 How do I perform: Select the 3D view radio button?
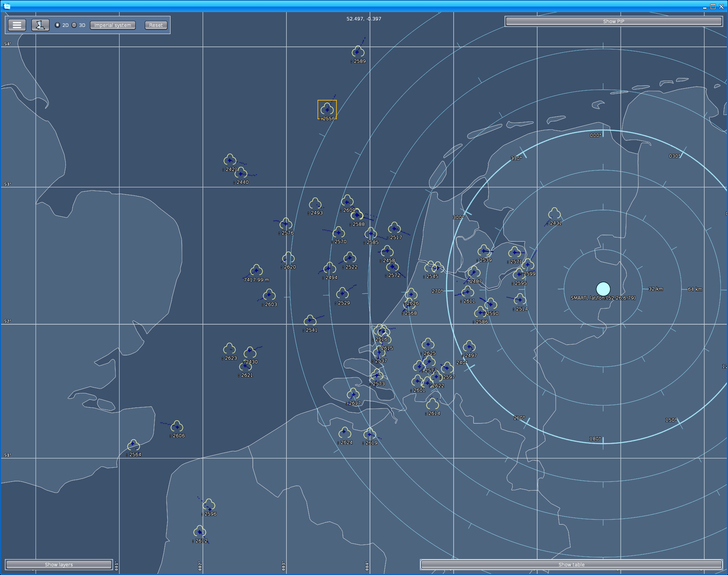click(x=74, y=25)
